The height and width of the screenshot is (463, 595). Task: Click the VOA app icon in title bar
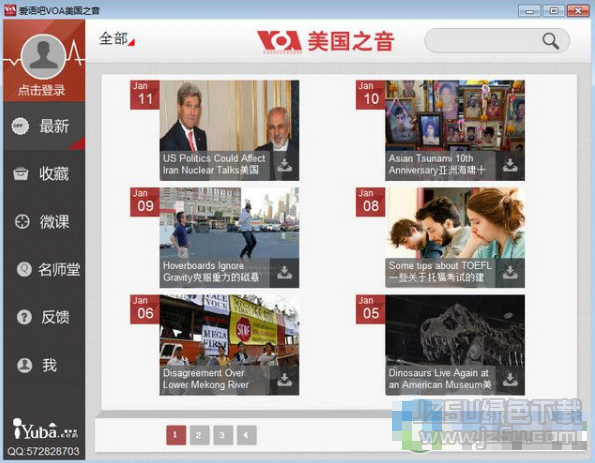(x=10, y=10)
